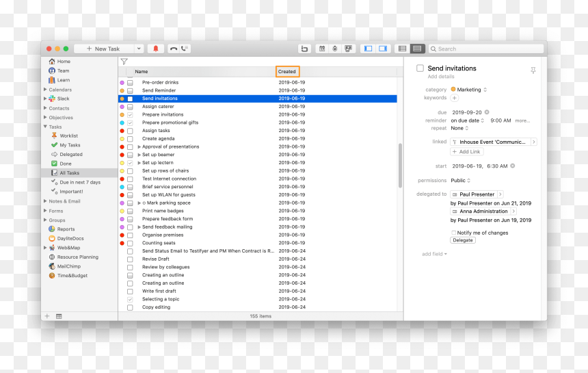Open the calendar date toolbar icon
This screenshot has width=588, height=373.
pyautogui.click(x=322, y=49)
